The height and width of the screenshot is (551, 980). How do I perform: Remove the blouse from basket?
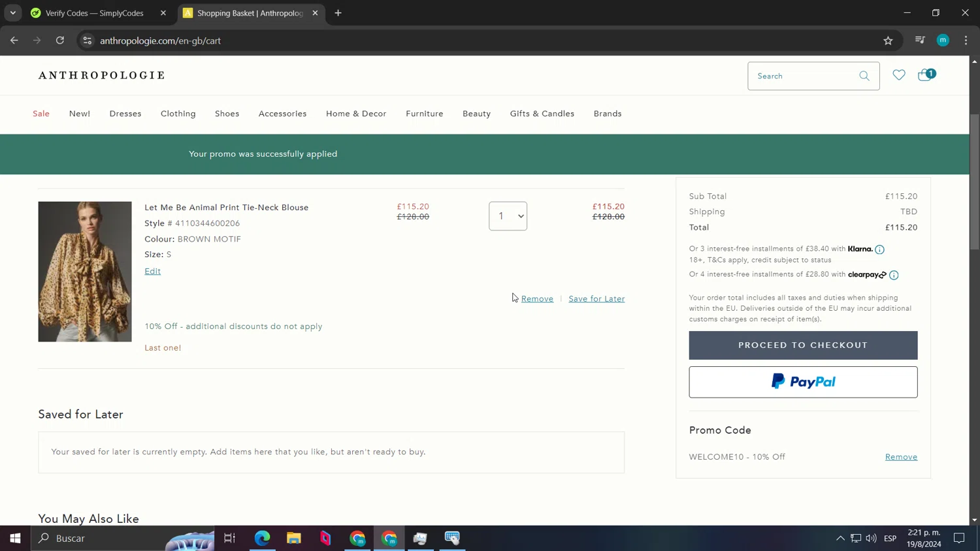[x=537, y=299]
